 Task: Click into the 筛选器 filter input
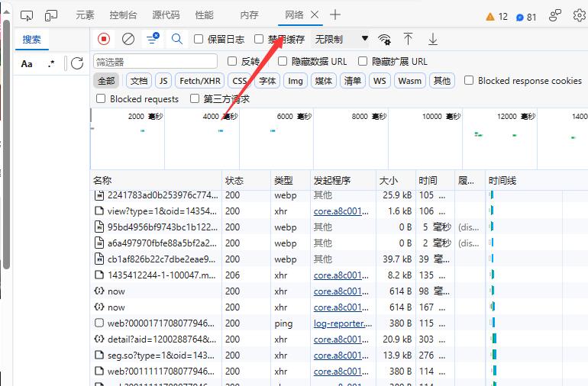(155, 61)
